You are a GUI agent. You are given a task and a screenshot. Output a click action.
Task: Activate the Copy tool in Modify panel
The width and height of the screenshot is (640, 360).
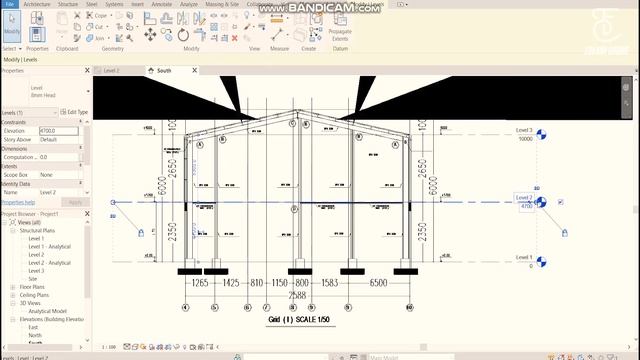[x=166, y=35]
